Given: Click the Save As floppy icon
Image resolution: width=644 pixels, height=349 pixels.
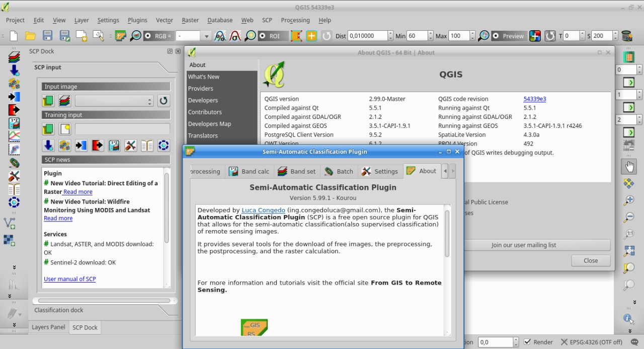Looking at the screenshot, I should coord(64,36).
